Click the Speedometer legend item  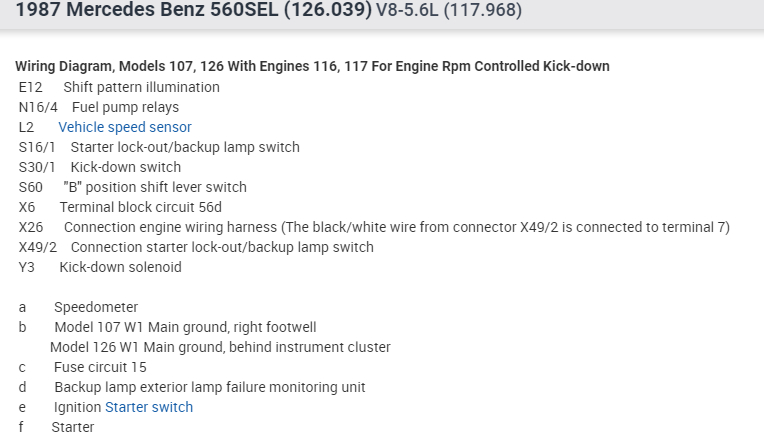pos(96,307)
